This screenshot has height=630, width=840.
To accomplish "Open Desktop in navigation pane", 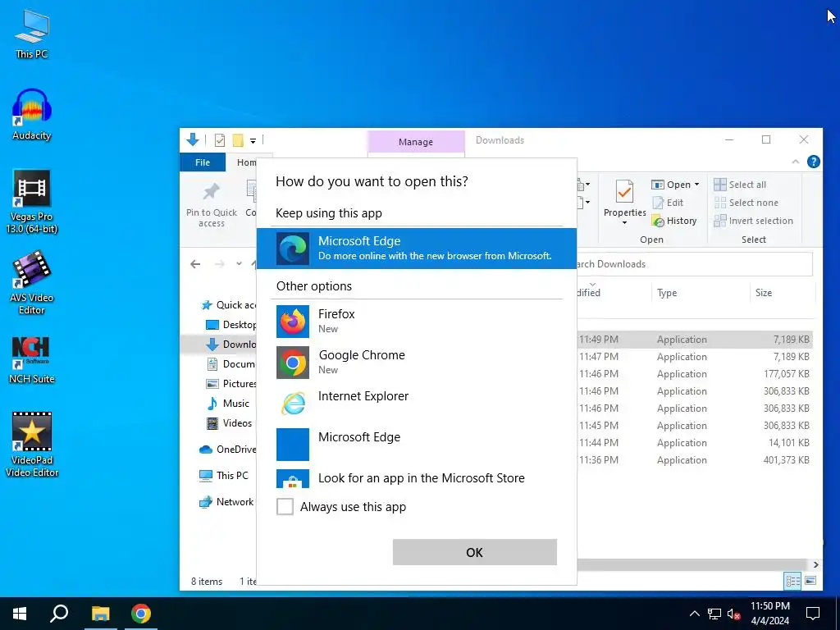I will pyautogui.click(x=231, y=325).
